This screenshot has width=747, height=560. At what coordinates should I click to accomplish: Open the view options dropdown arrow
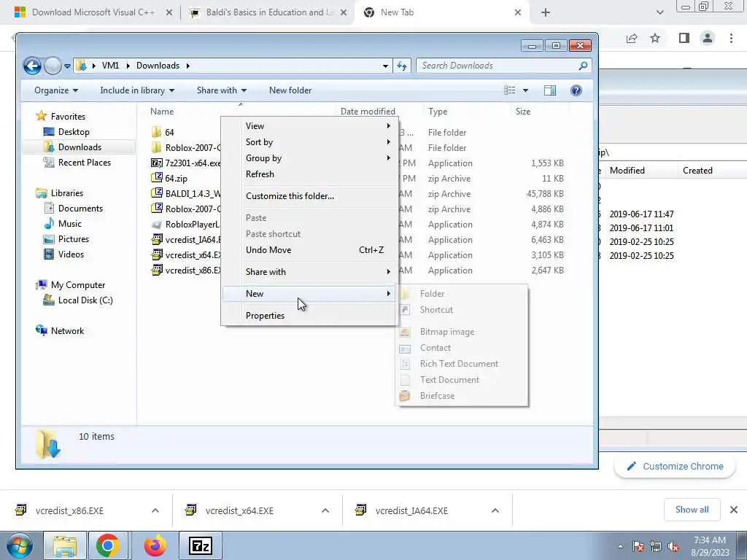pos(525,90)
